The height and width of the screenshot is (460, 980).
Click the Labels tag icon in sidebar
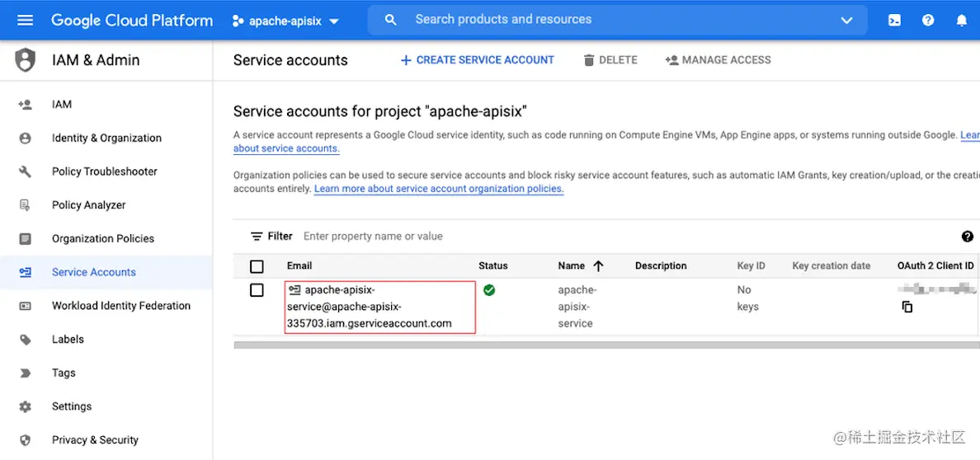(x=25, y=340)
